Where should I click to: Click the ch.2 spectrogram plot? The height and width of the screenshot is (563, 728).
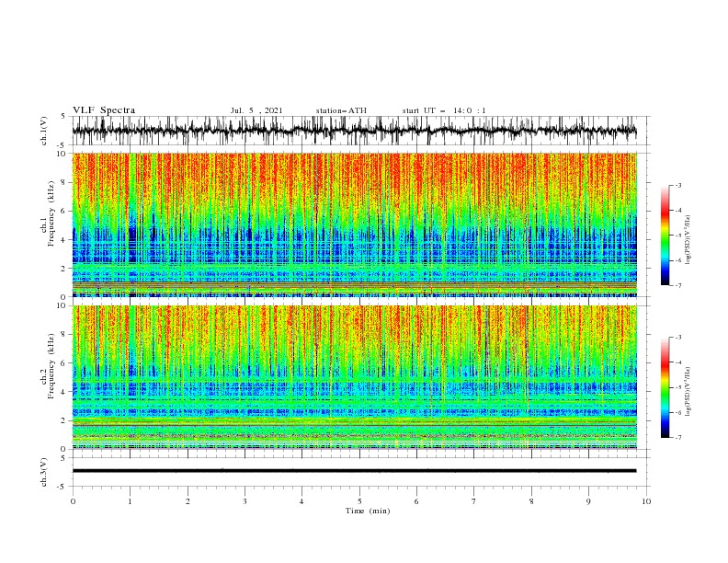click(354, 377)
